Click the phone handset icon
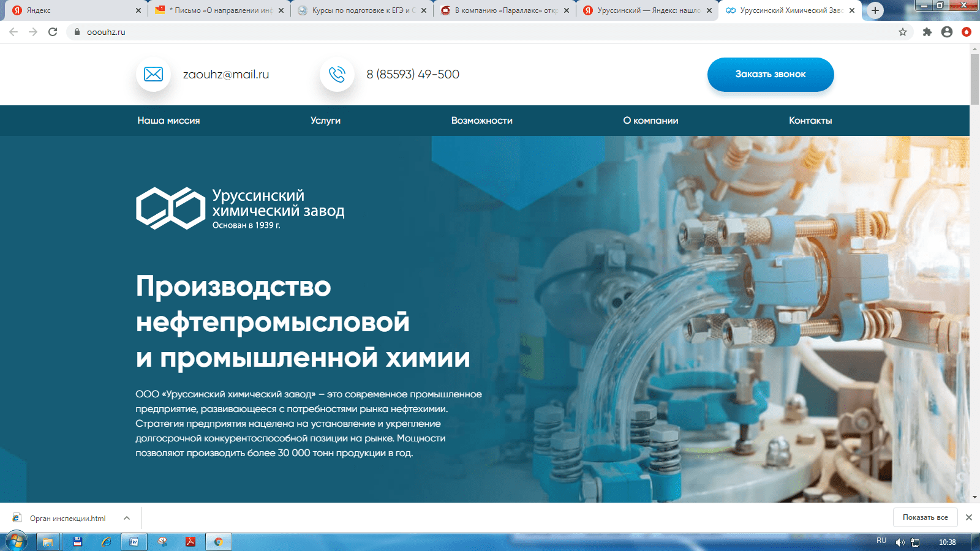 (x=337, y=75)
